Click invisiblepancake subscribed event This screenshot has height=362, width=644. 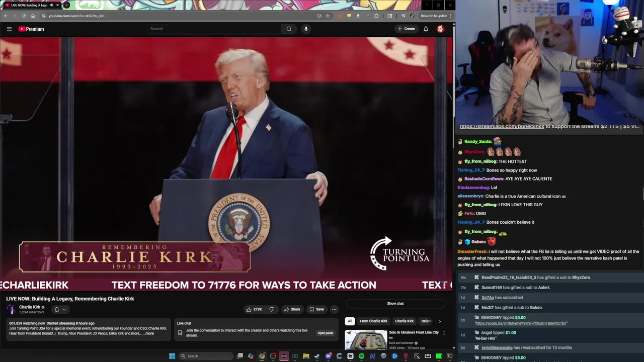click(526, 347)
